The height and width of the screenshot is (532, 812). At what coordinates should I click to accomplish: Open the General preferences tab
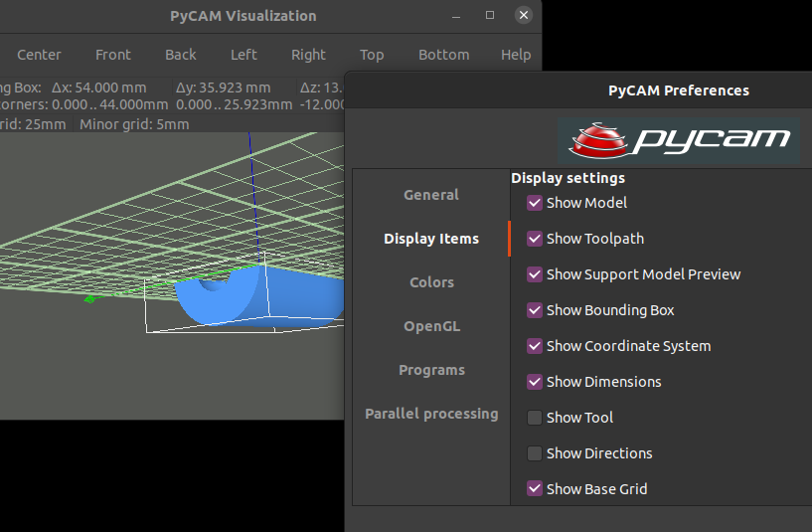pos(431,195)
